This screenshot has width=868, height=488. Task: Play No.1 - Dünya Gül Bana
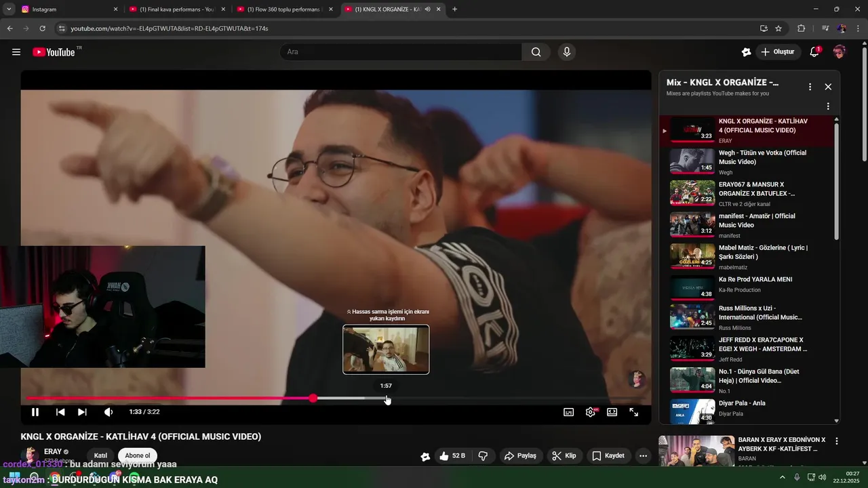coord(746,381)
